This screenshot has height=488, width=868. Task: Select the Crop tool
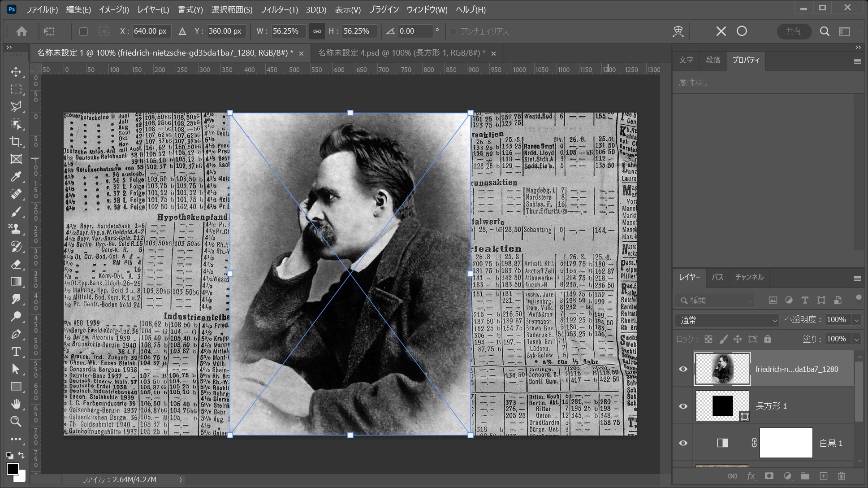tap(16, 142)
